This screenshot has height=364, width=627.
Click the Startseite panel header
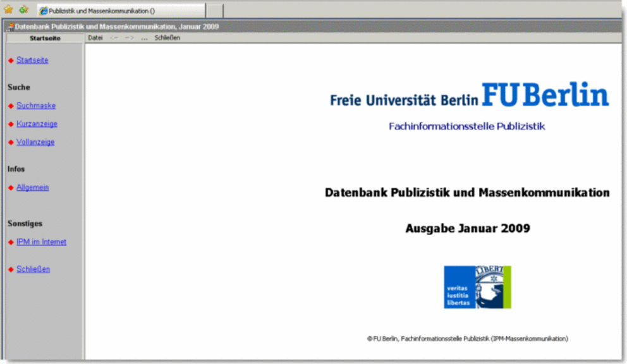pyautogui.click(x=45, y=39)
